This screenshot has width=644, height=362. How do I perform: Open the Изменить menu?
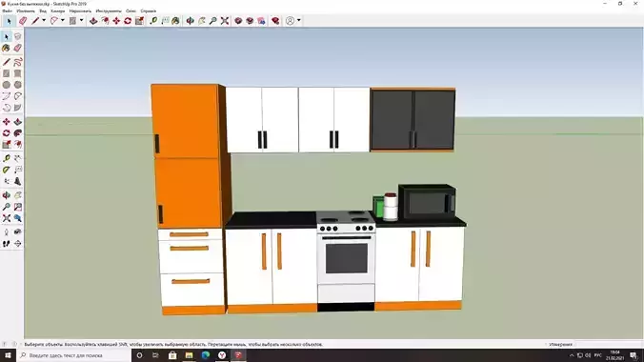(26, 11)
